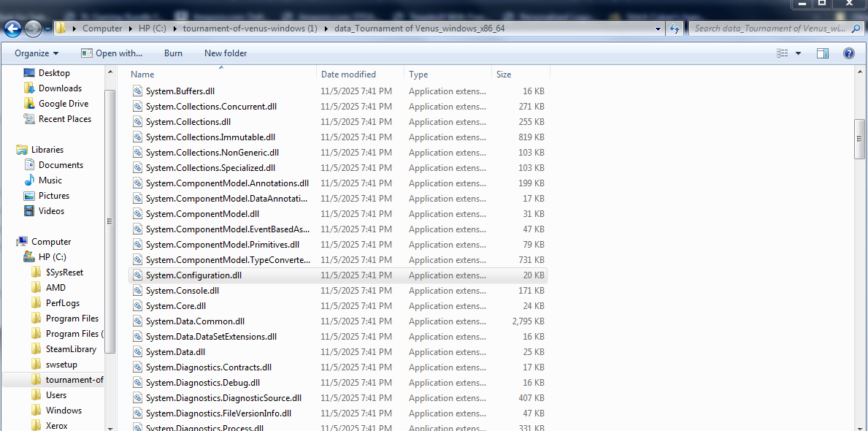Click the System.Collections.NonGeneric.dll file icon

(138, 153)
